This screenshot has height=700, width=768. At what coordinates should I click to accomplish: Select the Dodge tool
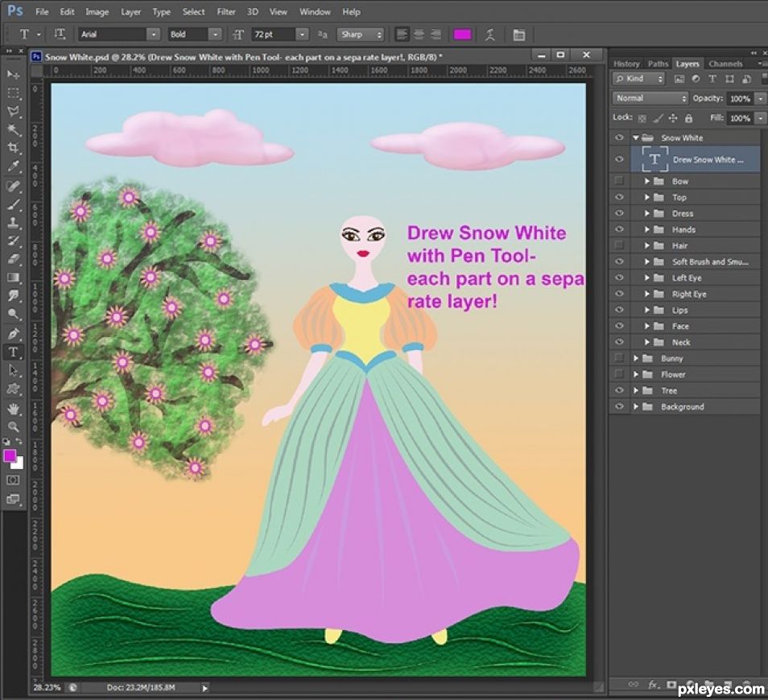click(13, 314)
